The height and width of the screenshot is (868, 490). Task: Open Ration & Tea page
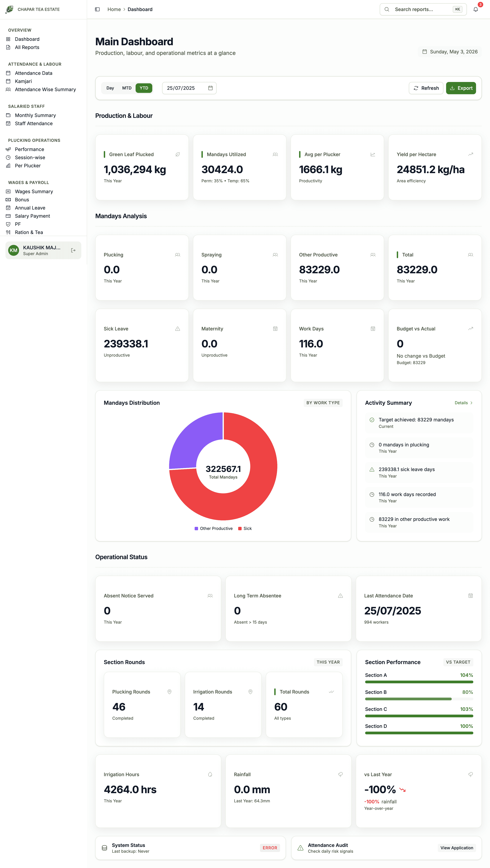[x=29, y=232]
